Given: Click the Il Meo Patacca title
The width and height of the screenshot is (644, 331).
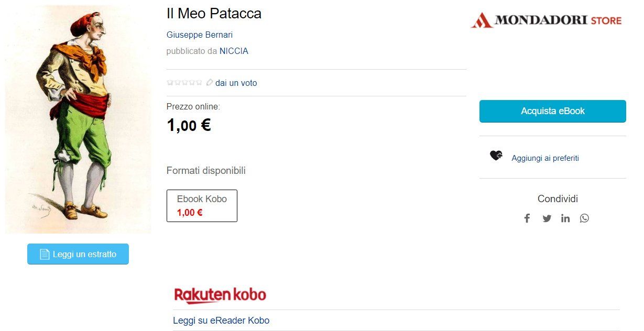Looking at the screenshot, I should point(214,14).
